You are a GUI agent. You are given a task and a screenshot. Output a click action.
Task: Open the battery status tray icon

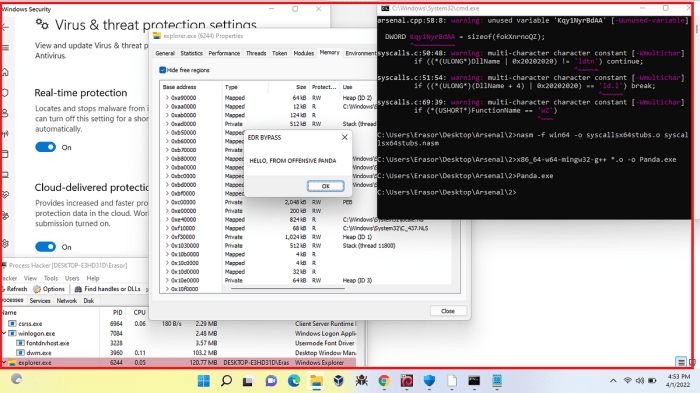point(652,380)
